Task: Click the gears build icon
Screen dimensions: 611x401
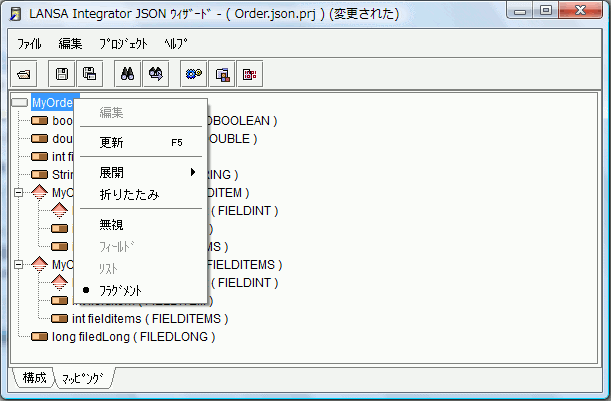Action: [194, 74]
